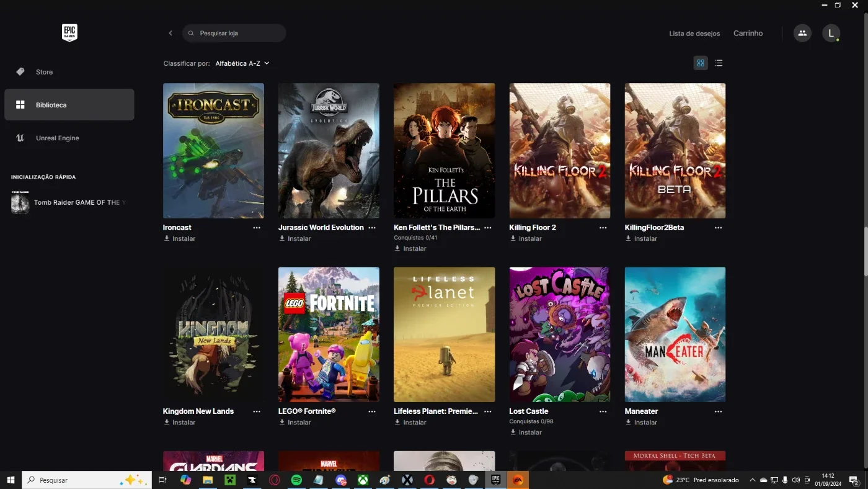Switch library to grid view

[701, 63]
